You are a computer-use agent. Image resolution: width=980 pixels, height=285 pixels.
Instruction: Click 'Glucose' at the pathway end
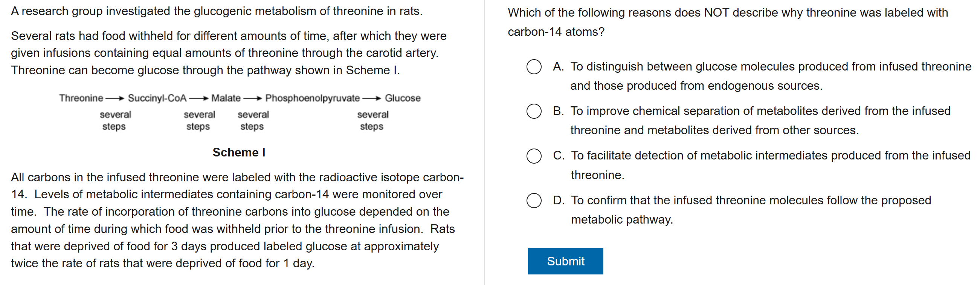(403, 98)
